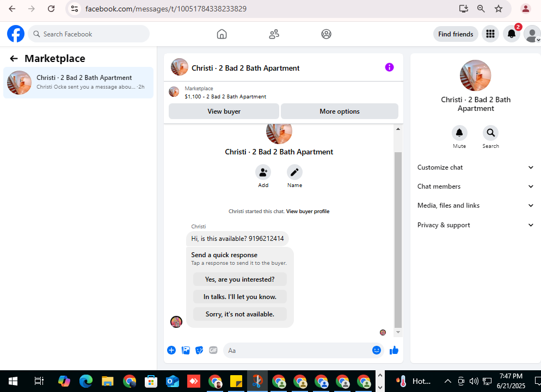Open the emoji picker in message box
This screenshot has width=541, height=392.
coord(377,350)
